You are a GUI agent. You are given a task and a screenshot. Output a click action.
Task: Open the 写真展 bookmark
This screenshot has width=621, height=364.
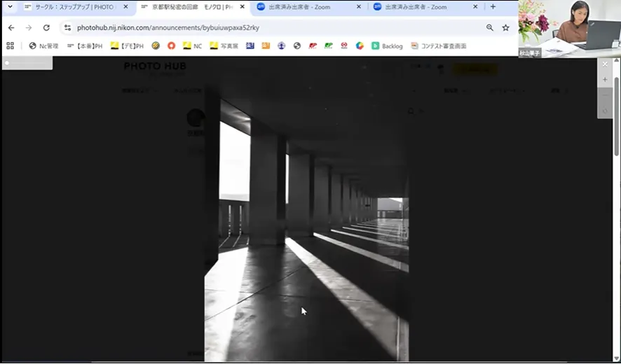click(x=224, y=45)
